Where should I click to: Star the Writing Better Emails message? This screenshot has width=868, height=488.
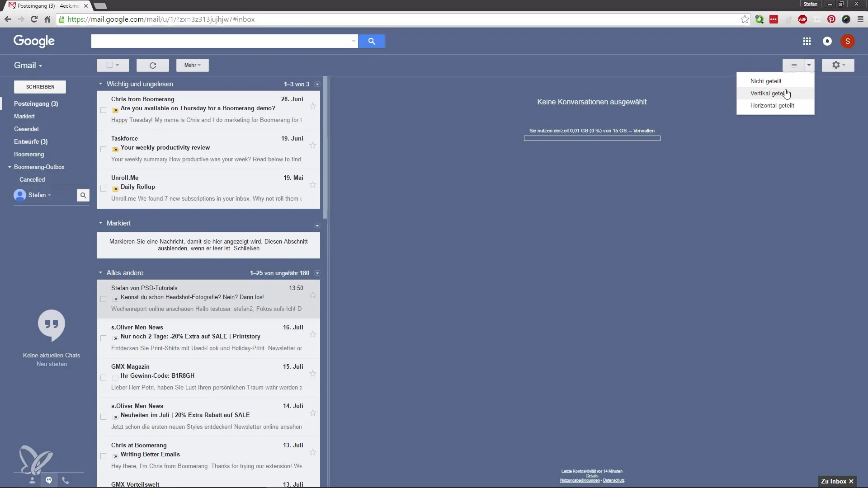(313, 452)
